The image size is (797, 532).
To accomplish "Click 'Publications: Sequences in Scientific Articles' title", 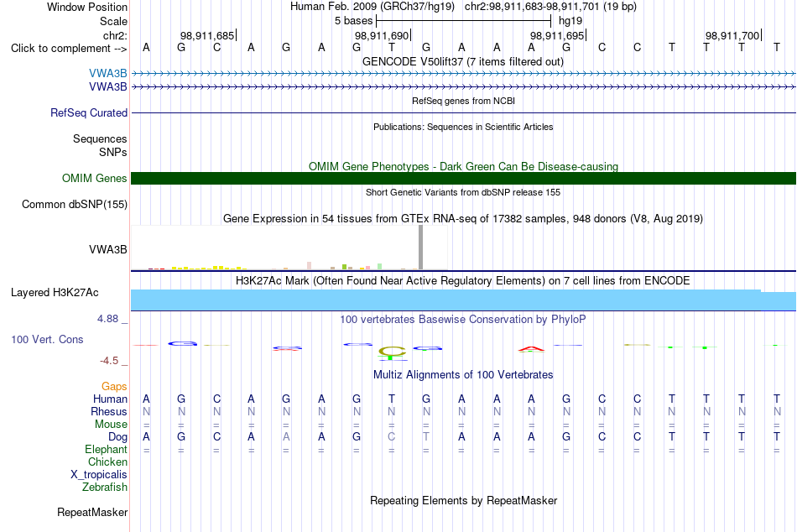I will pos(463,127).
